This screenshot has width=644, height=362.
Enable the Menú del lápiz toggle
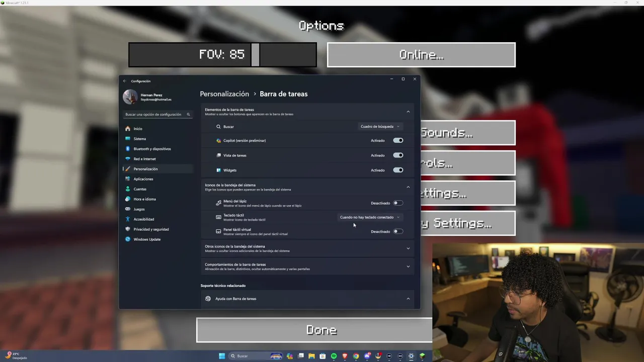pyautogui.click(x=398, y=203)
